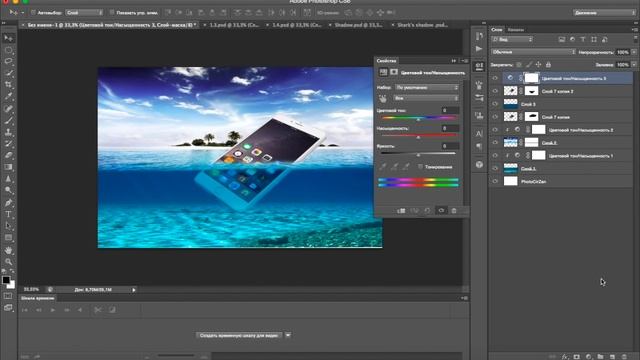The width and height of the screenshot is (640, 360).
Task: Open the Набор preset dropdown
Action: point(427,87)
